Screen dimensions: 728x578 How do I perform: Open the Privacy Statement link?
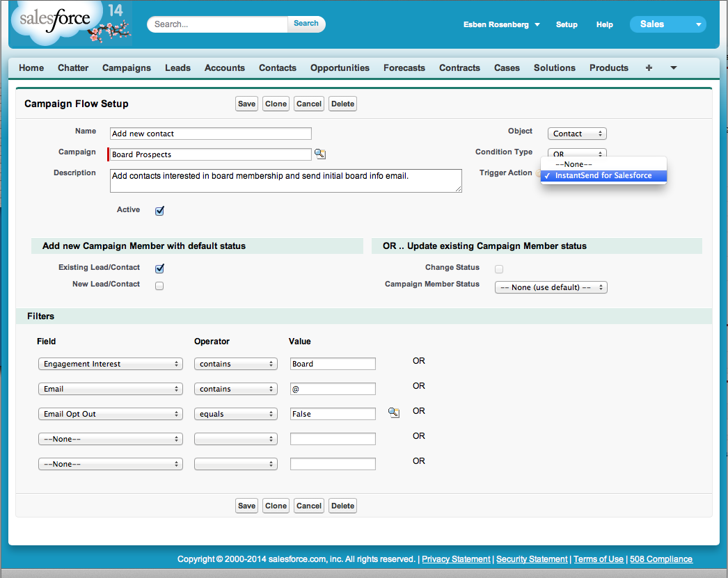pos(456,559)
